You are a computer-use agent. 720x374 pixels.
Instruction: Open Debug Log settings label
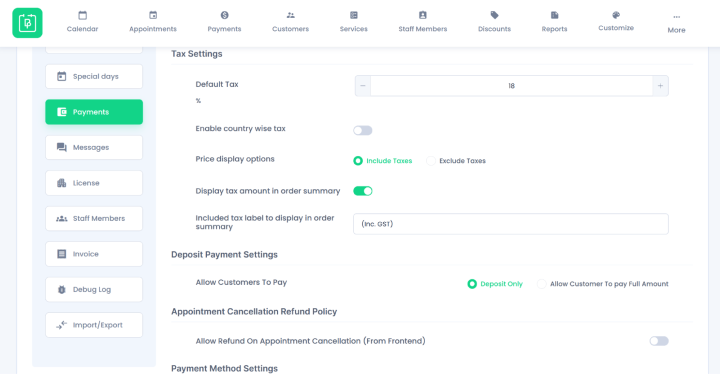92,289
